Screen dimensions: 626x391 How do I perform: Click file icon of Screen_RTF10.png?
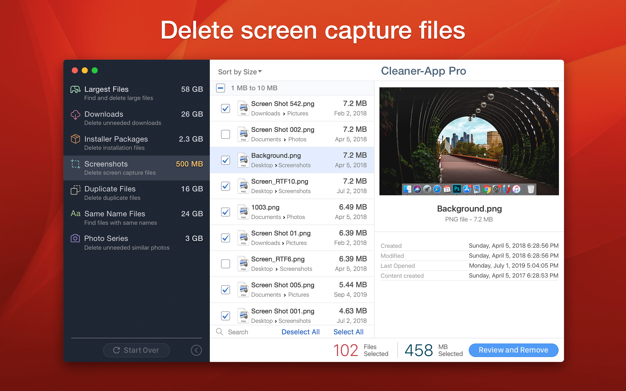(243, 186)
